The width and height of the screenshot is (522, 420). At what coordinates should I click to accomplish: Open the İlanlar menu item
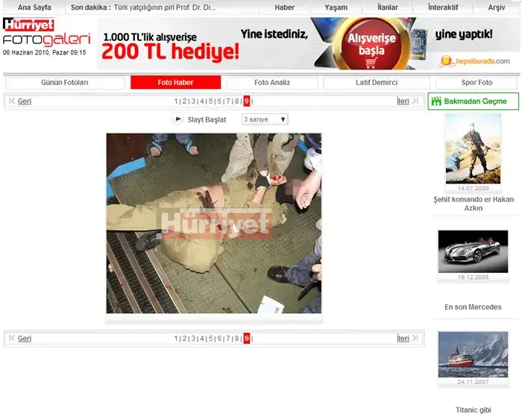pyautogui.click(x=388, y=7)
